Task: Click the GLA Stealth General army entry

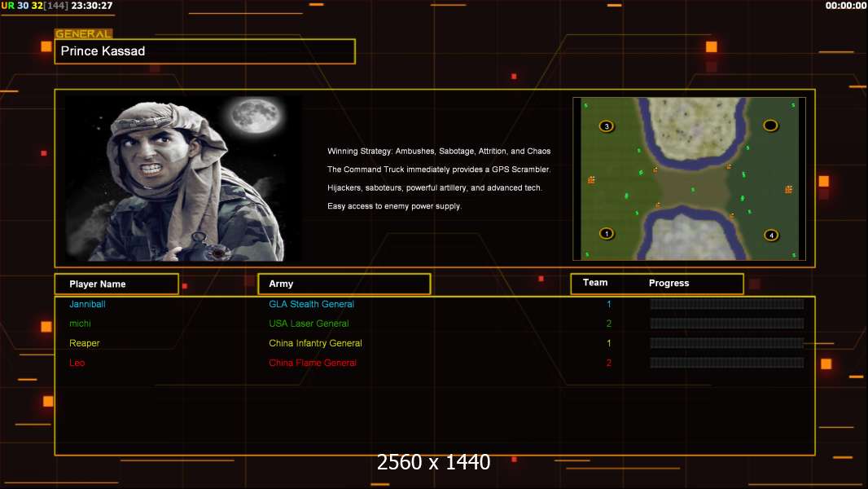Action: (311, 304)
